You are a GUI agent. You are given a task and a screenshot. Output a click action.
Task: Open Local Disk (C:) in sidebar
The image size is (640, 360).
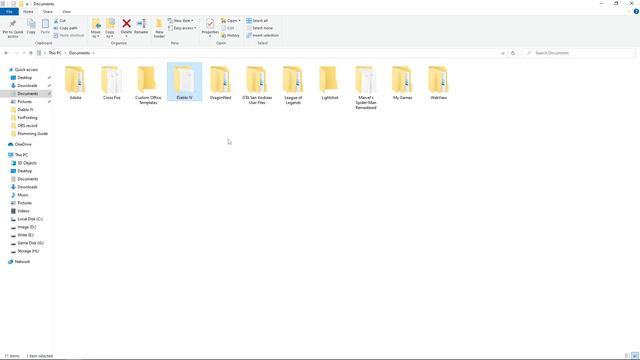point(30,219)
